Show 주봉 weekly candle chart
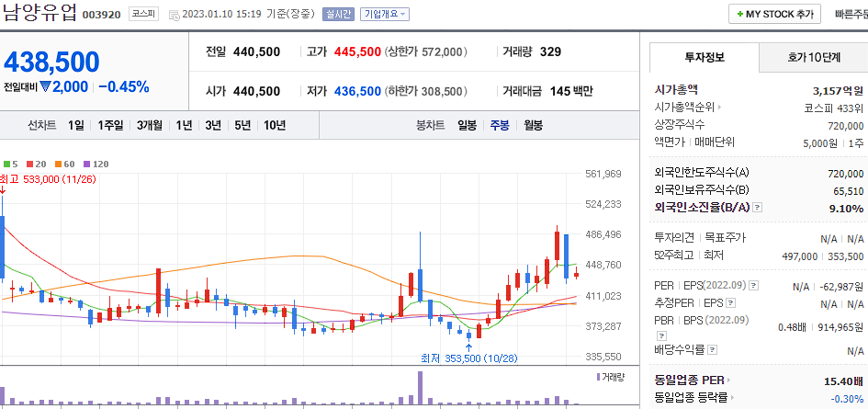Screen dimensions: 868x409 [500, 125]
